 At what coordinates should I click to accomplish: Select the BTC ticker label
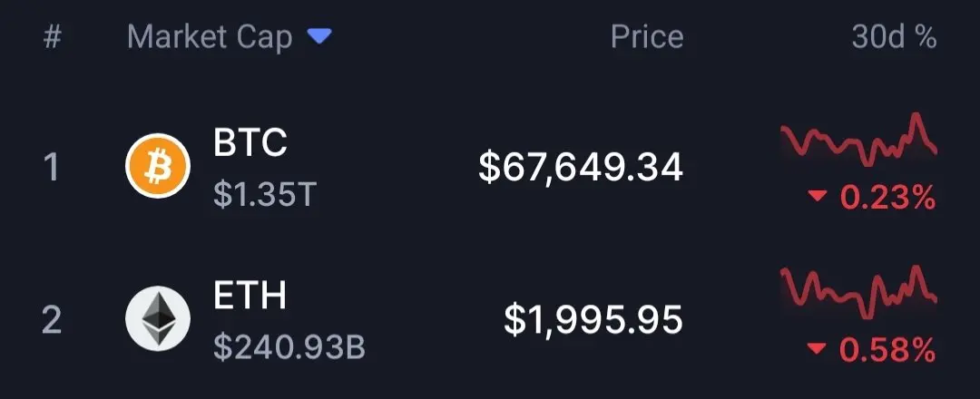[250, 142]
